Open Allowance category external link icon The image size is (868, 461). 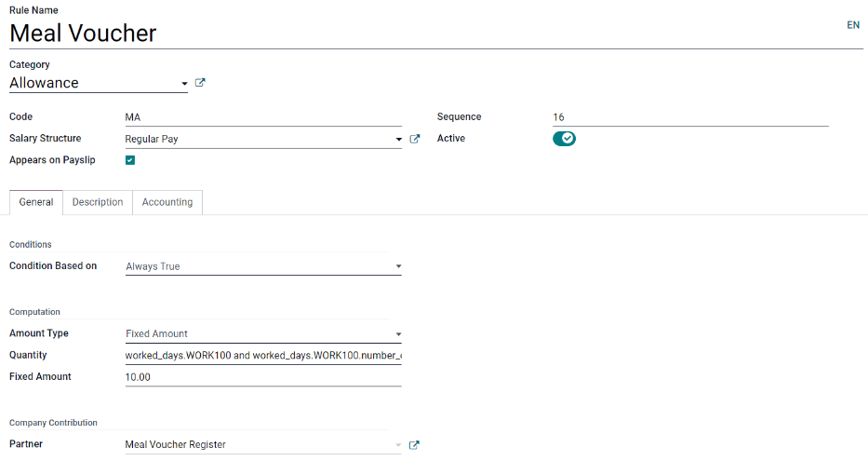point(200,83)
